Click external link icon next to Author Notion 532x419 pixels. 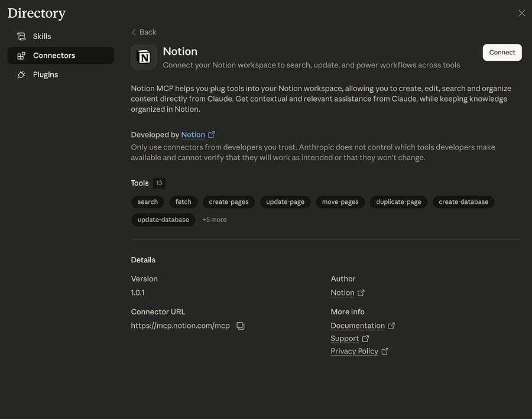[361, 293]
